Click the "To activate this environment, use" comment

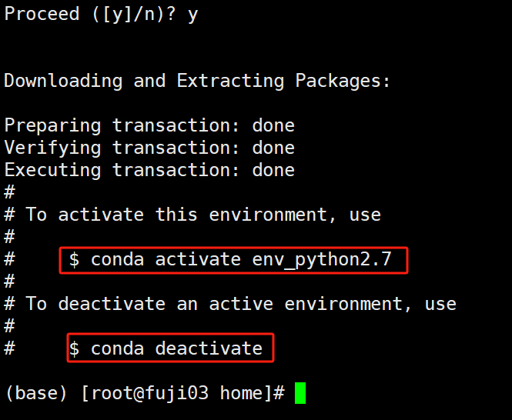click(x=203, y=215)
